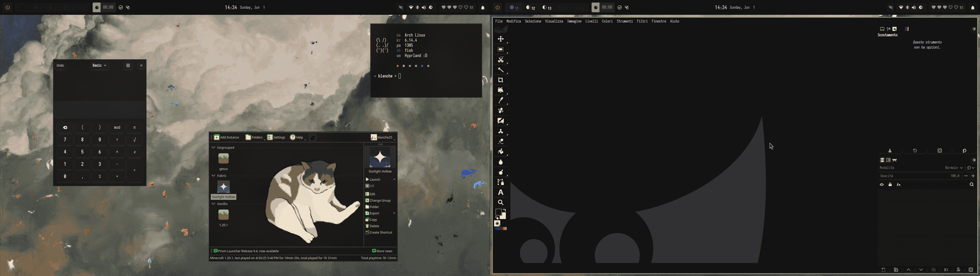
Task: Click the delete layer icon
Action: 971,270
